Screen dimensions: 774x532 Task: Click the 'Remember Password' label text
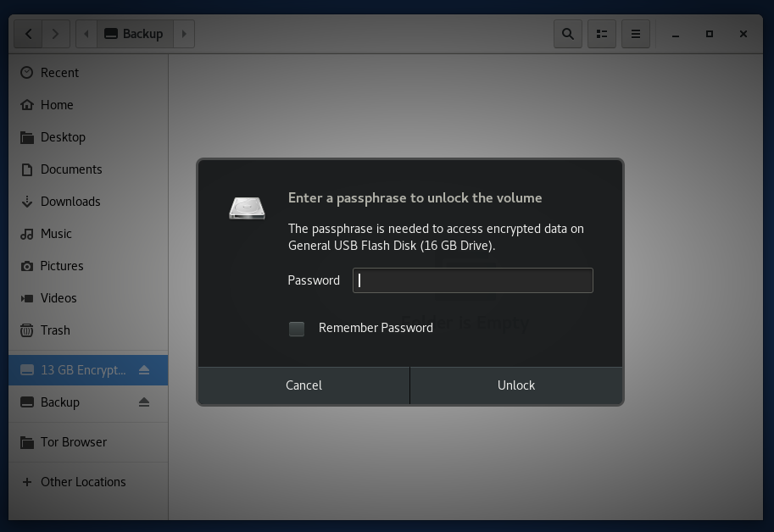tap(376, 328)
